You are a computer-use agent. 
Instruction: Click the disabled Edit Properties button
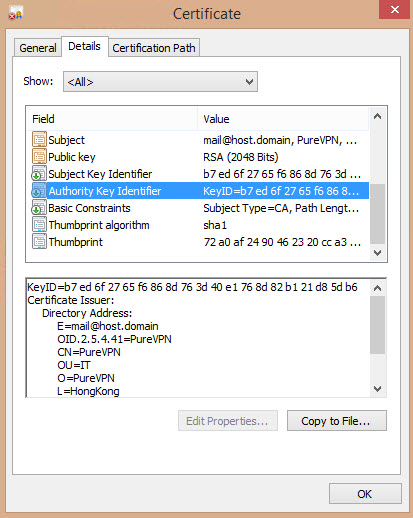pos(228,421)
